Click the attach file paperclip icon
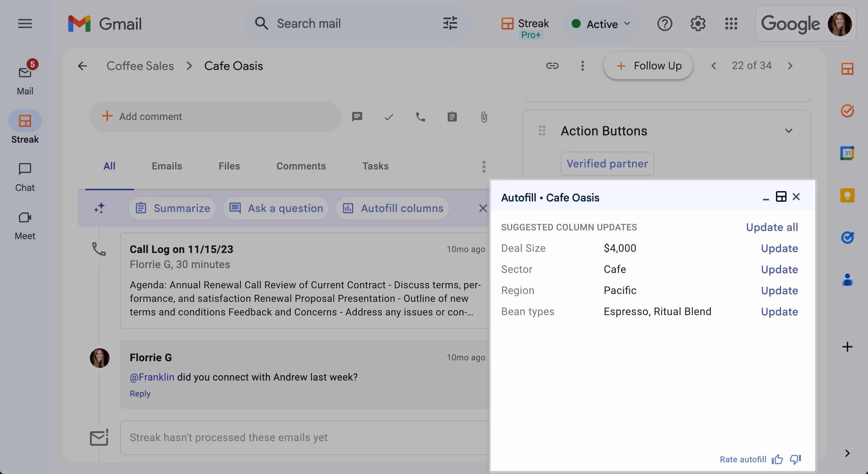This screenshot has width=868, height=474. (x=483, y=117)
